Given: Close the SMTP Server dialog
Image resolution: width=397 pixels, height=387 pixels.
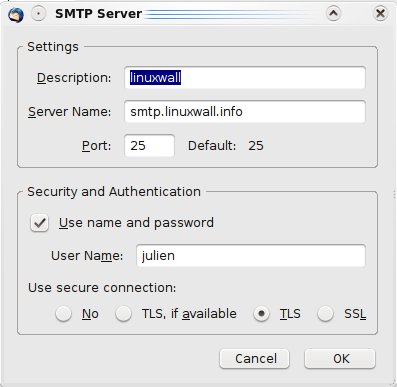Looking at the screenshot, I should 380,14.
